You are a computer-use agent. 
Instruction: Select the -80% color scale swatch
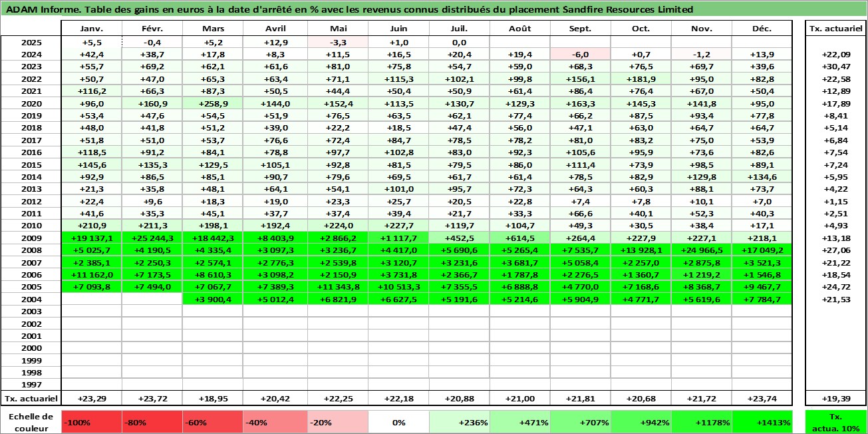coord(152,422)
